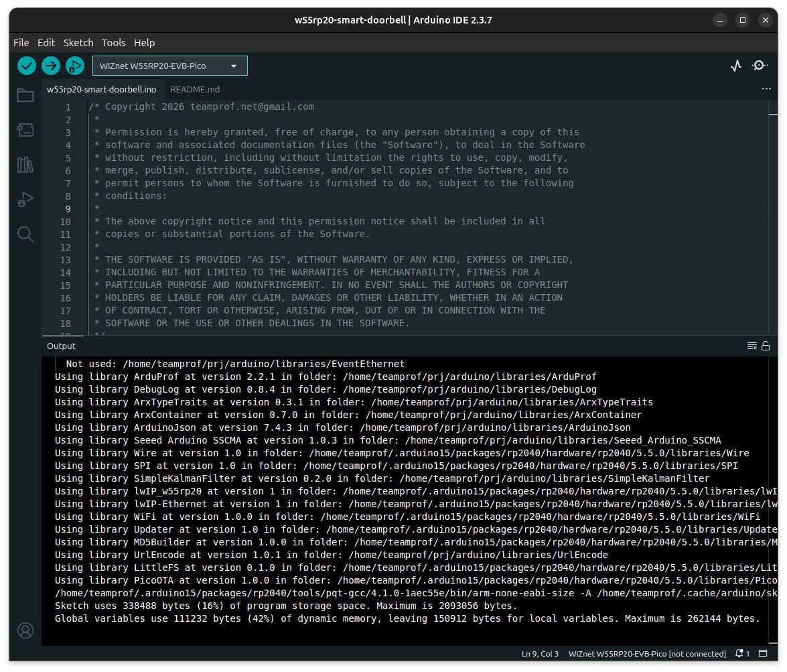Image resolution: width=787 pixels, height=672 pixels.
Task: Open the File menu
Action: [x=21, y=43]
